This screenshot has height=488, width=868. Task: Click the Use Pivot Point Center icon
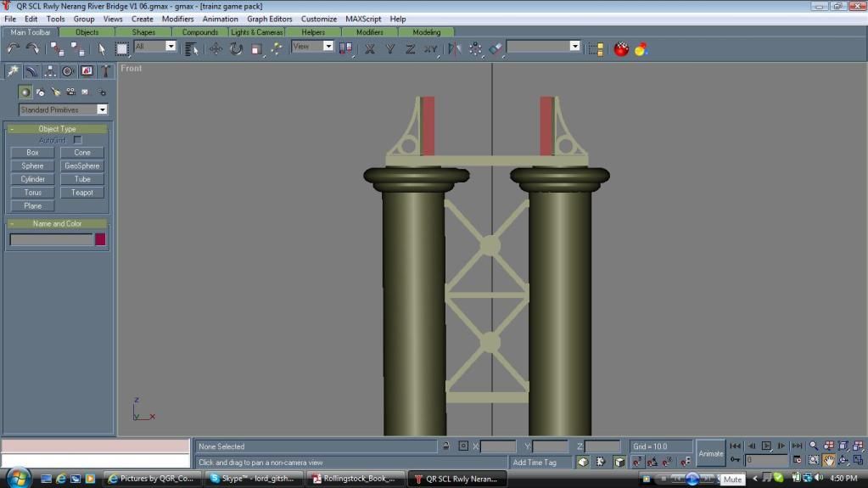(346, 48)
